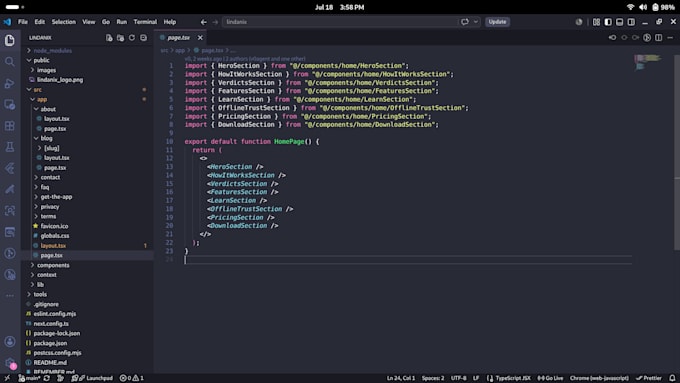
Task: Open the Help menu
Action: (170, 22)
